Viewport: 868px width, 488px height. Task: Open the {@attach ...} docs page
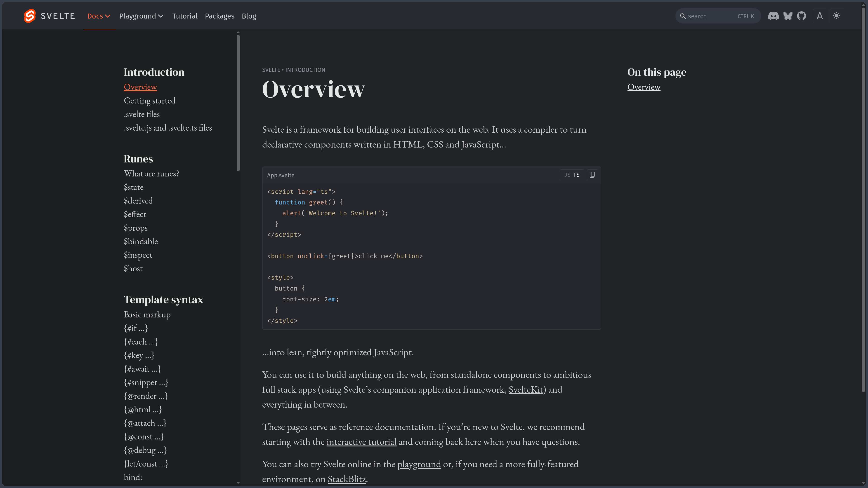coord(145,423)
